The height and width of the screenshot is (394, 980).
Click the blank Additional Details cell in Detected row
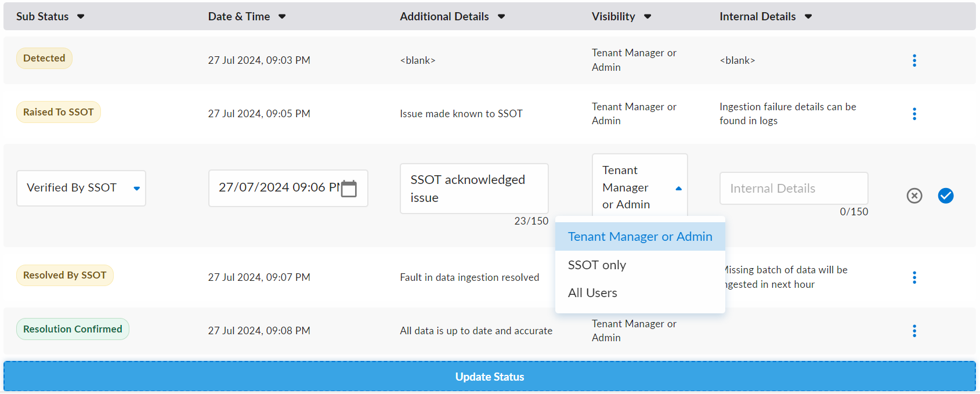click(418, 60)
